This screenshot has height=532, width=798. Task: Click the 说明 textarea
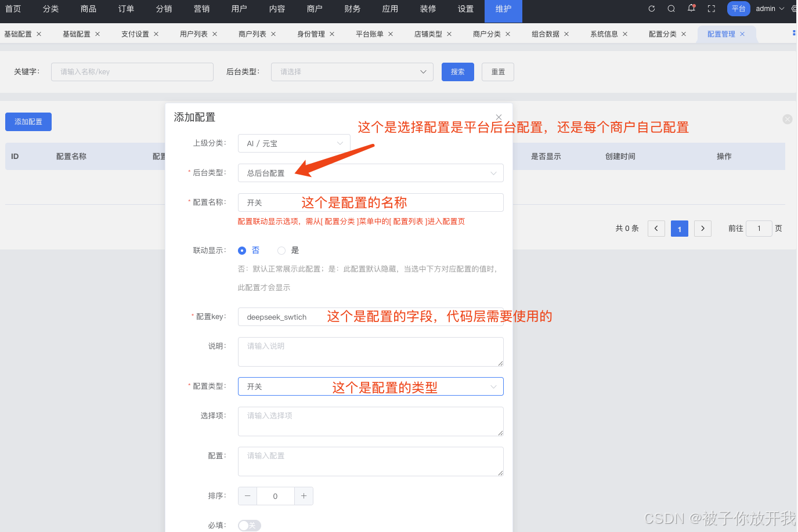pos(371,352)
